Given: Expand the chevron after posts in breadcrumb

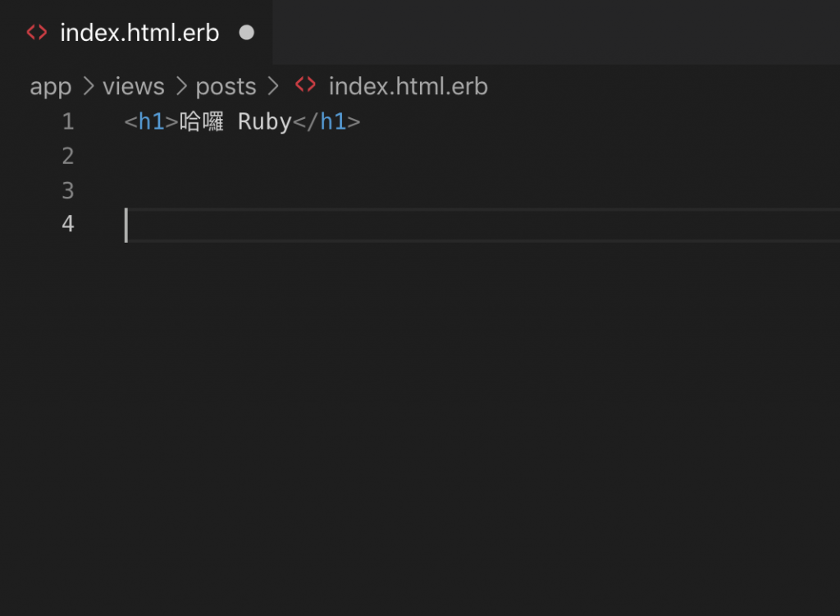Looking at the screenshot, I should (273, 86).
